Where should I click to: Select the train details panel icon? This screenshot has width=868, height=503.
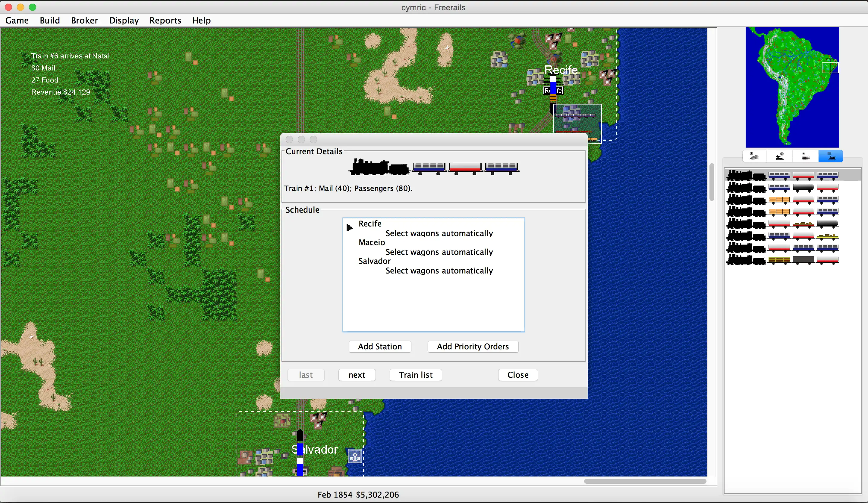click(832, 157)
